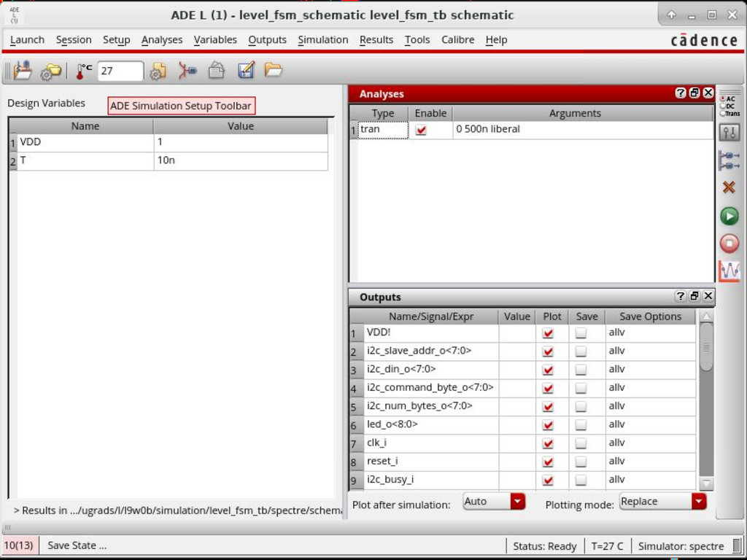Open the simulator setup gear-folder icon
This screenshot has height=560, width=747.
pos(50,71)
